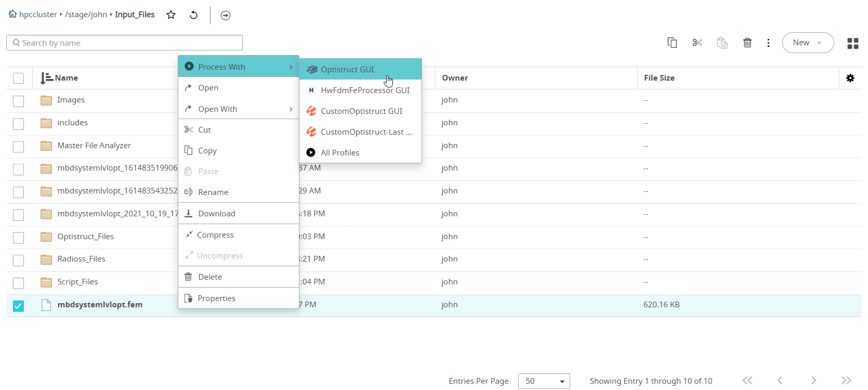Expand the Open With submenu
The height and width of the screenshot is (390, 868).
coord(239,109)
